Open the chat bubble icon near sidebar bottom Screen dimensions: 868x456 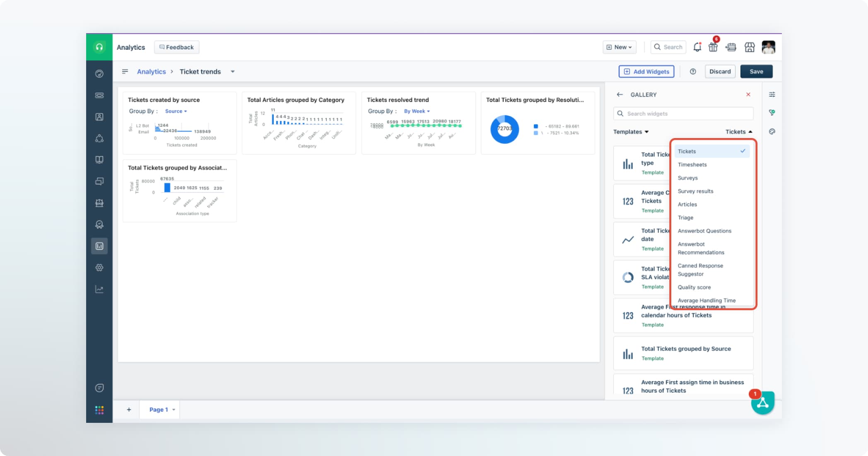click(x=99, y=388)
